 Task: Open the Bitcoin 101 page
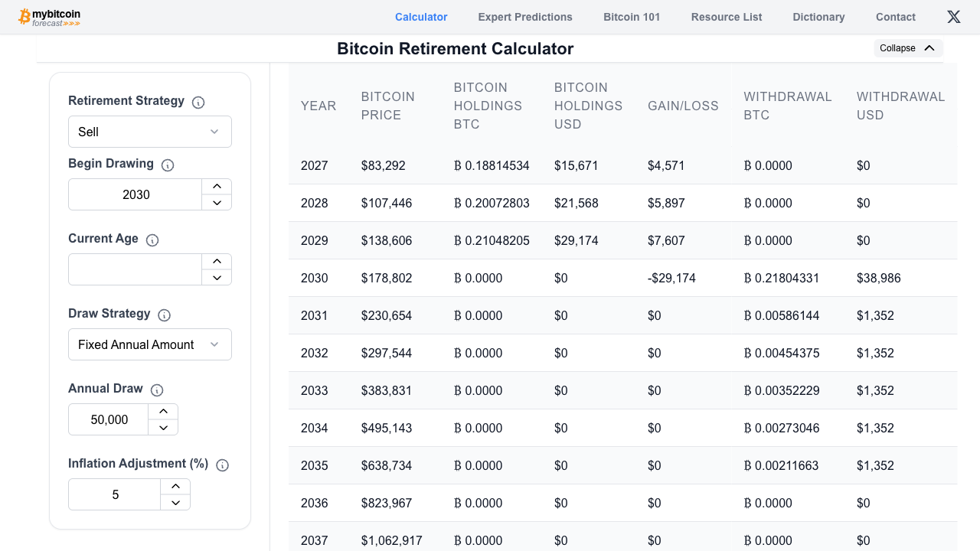pos(631,17)
